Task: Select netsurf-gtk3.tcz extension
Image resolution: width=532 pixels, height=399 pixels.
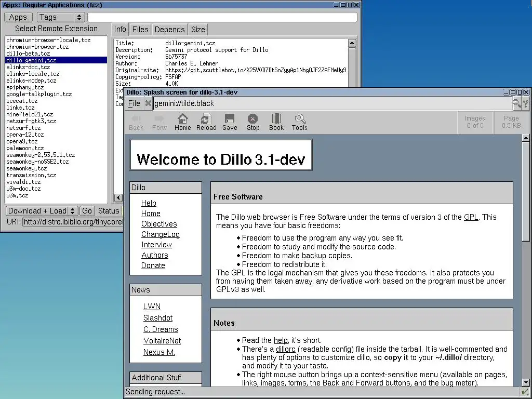Action: 56,121
